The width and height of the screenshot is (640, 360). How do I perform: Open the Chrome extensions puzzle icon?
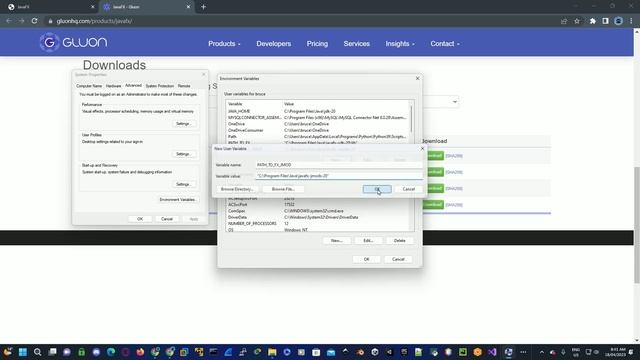593,21
